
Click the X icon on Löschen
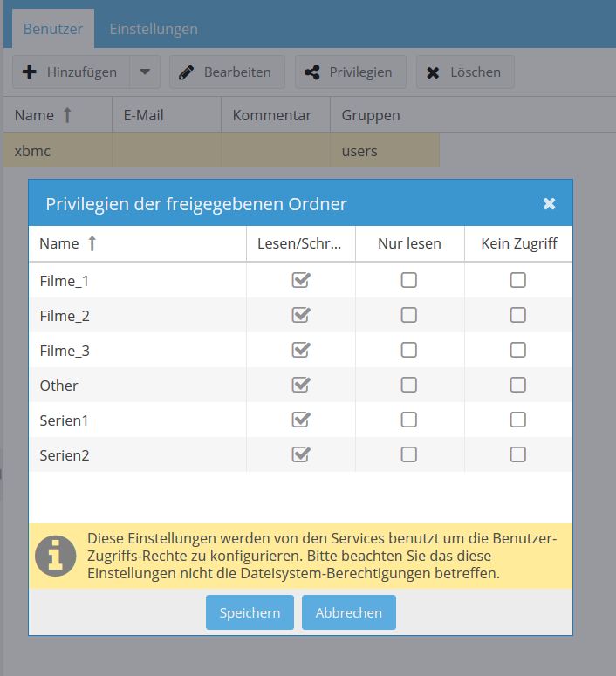(433, 72)
